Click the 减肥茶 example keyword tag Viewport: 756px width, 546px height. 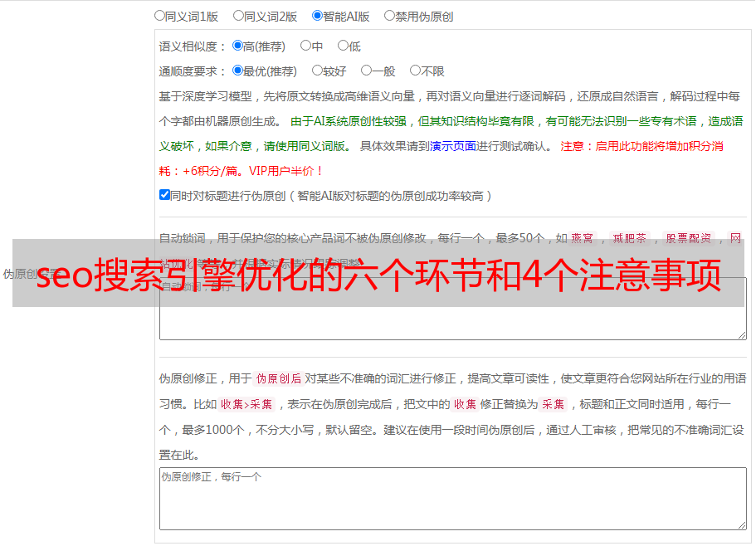point(630,238)
